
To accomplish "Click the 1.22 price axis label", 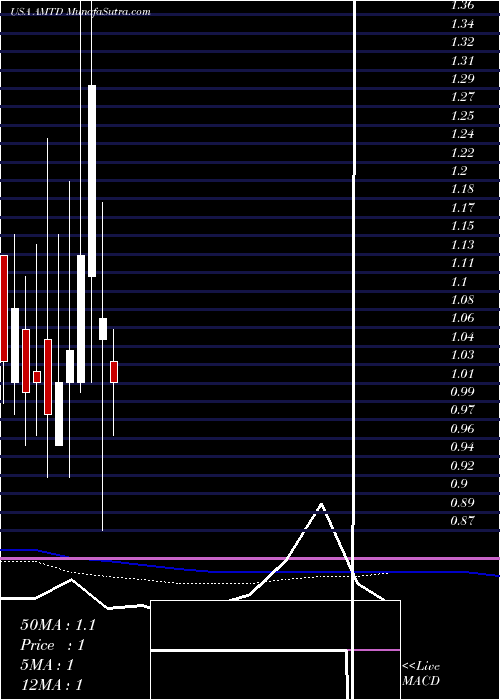I will pyautogui.click(x=462, y=152).
